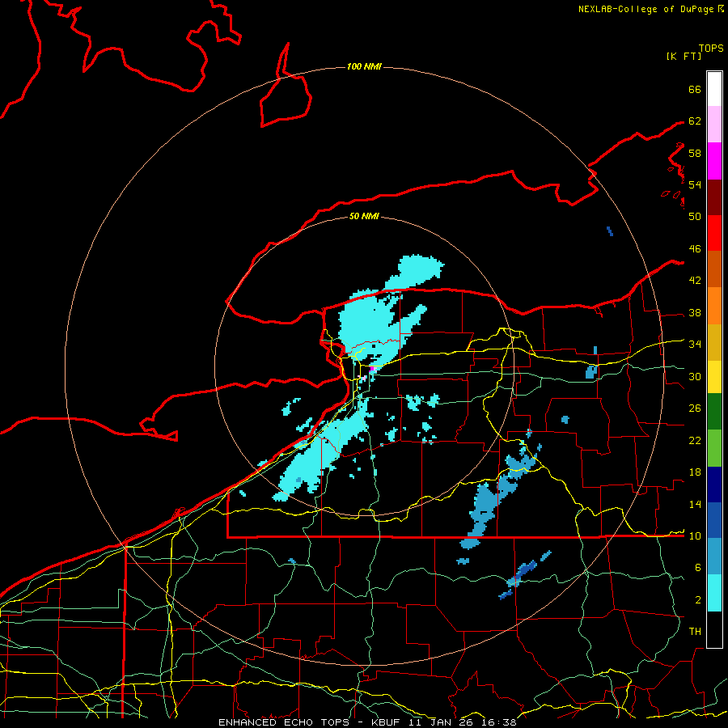Click the 100 NMI range ring label

point(364,66)
